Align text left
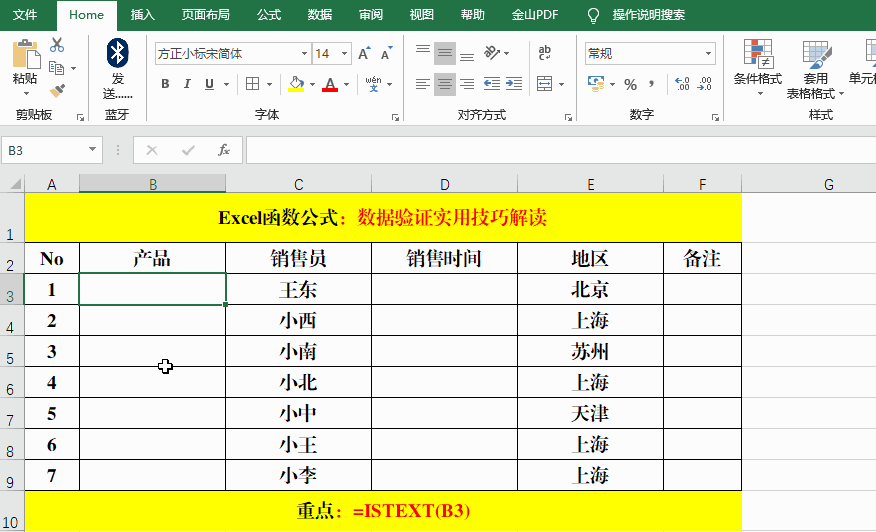Screen dimensions: 876x532 coord(423,84)
